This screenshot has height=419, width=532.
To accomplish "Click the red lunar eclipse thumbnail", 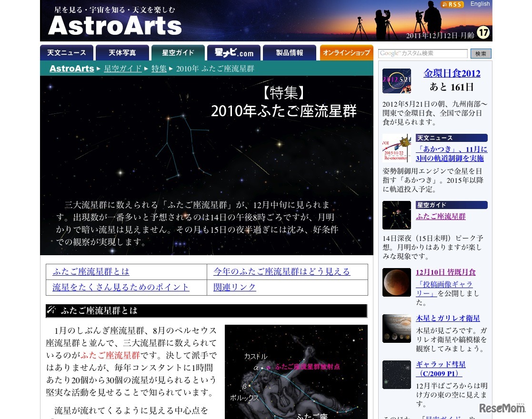I will click(x=396, y=282).
